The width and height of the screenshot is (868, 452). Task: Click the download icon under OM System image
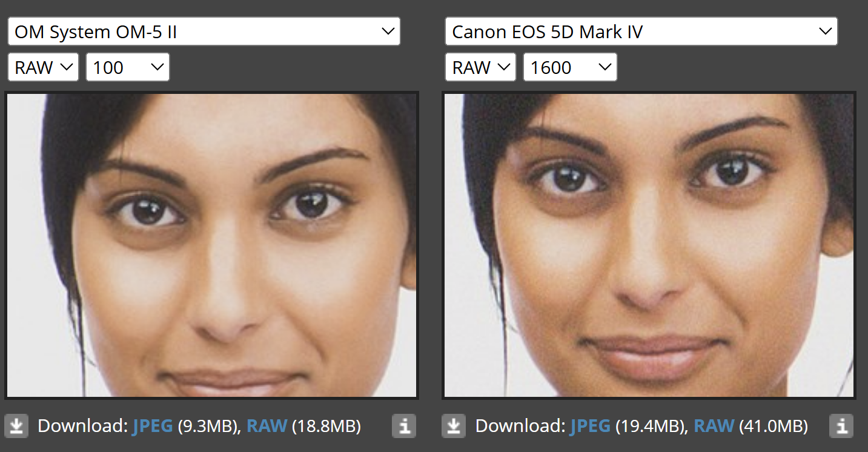[x=16, y=426]
